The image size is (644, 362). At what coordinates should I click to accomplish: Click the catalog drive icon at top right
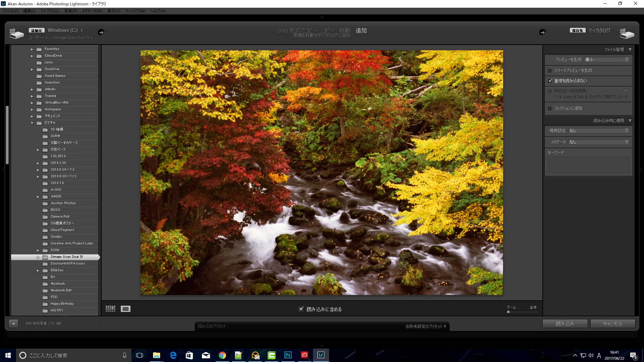(x=627, y=33)
